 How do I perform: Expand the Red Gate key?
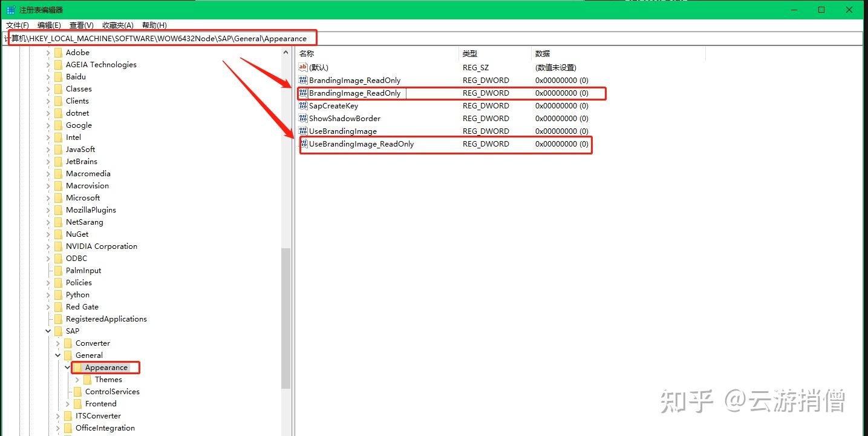point(48,307)
